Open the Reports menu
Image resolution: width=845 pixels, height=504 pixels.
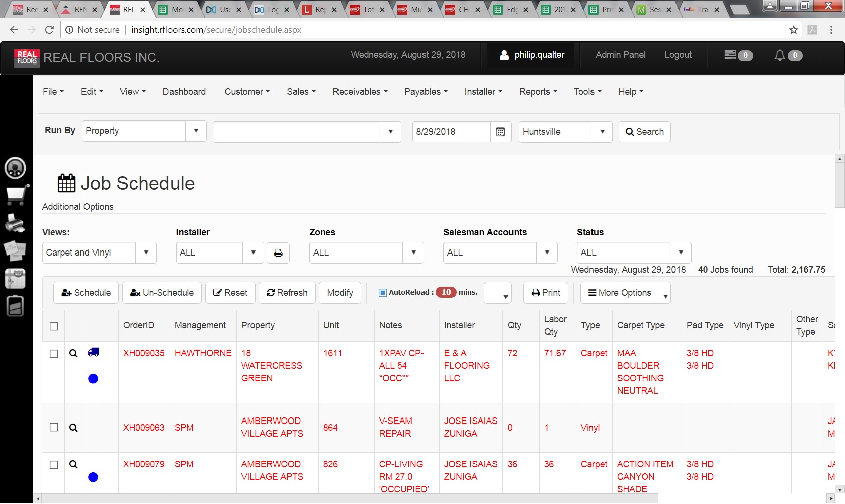538,92
